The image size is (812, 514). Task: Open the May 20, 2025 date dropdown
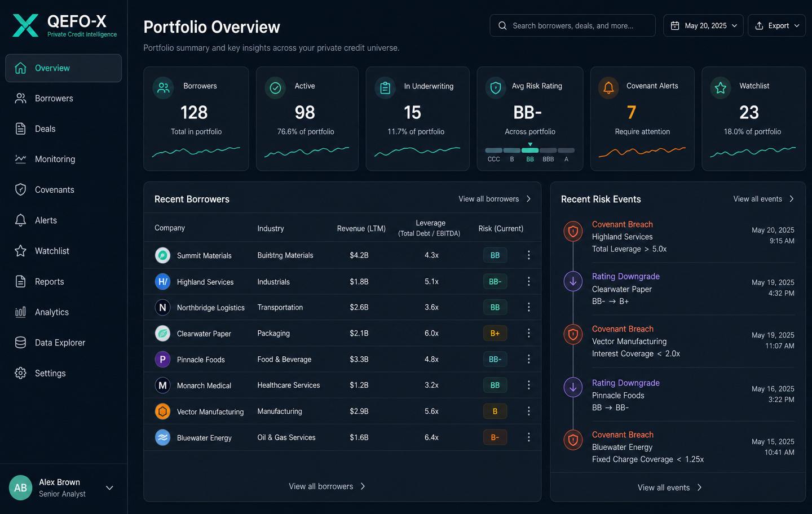point(703,25)
